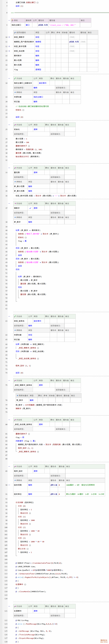Viewport: 109px width, 644px height.
Task: Click 参数名 icon above 参_数字
Action: pos(15,217)
